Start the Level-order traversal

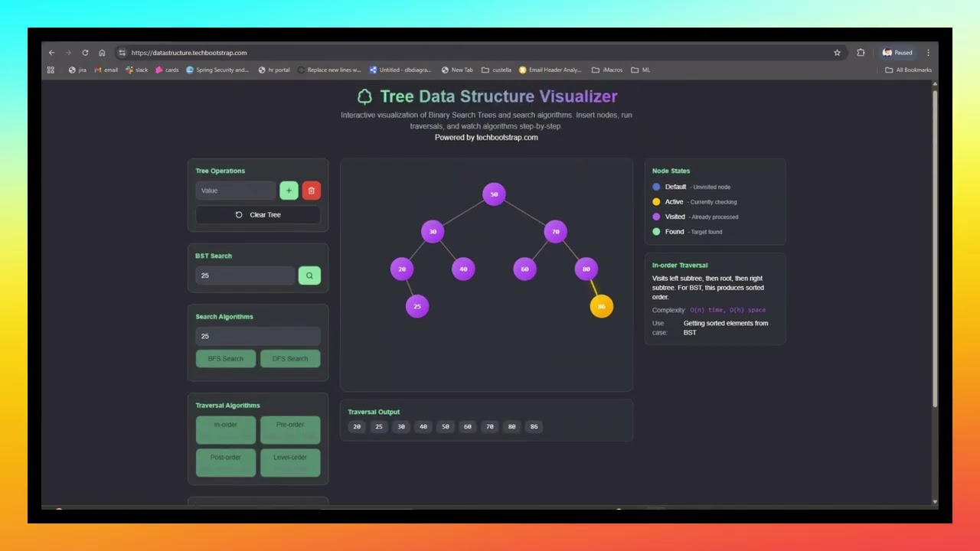(x=290, y=463)
